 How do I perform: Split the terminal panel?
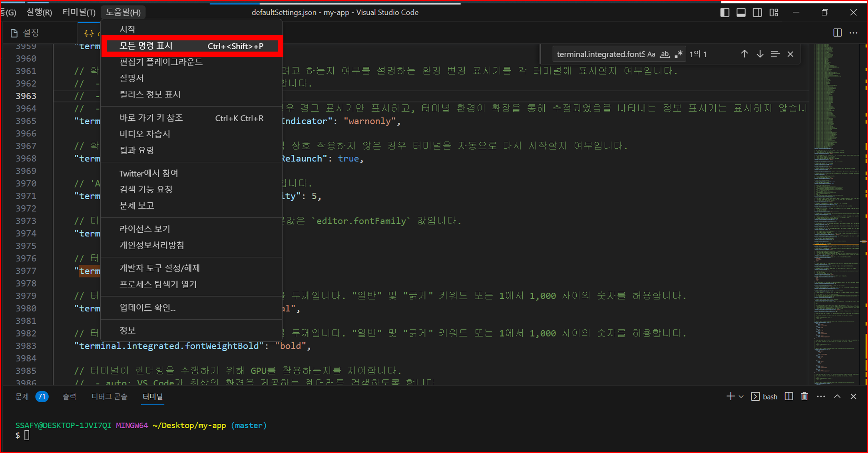789,396
